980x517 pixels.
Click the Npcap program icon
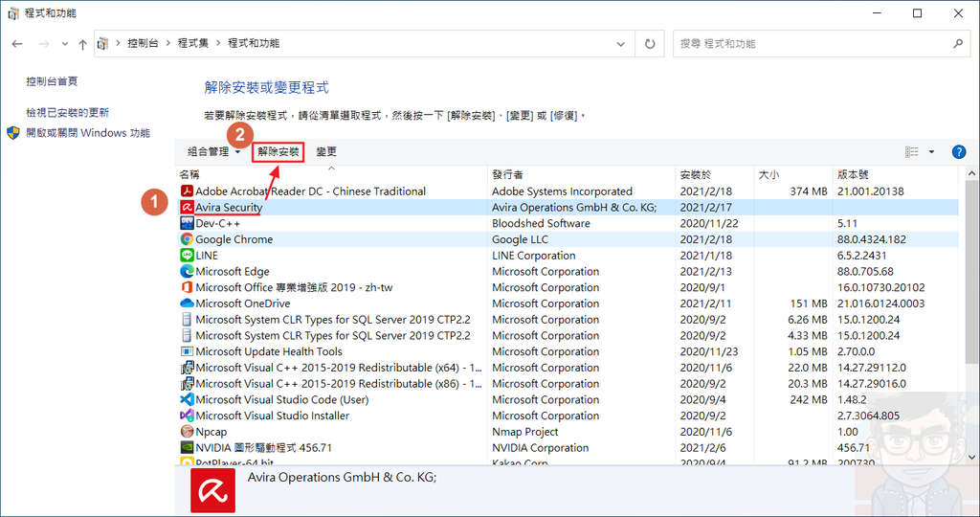point(187,432)
